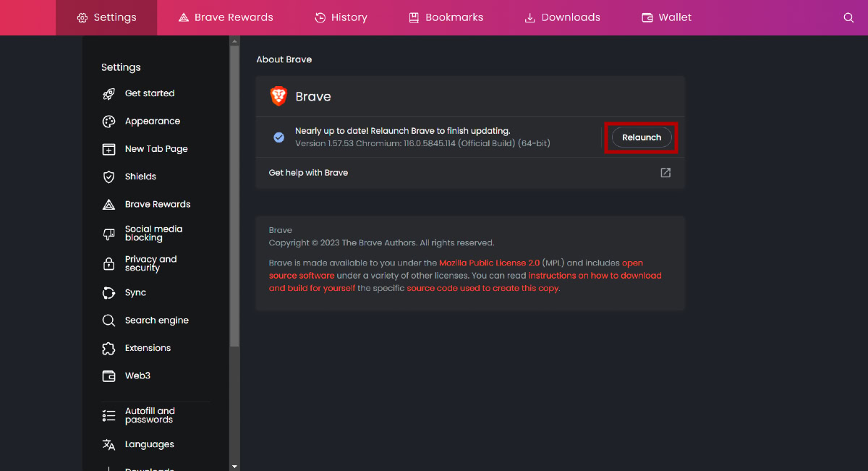
Task: Open the external link icon for Brave help
Action: tap(665, 173)
